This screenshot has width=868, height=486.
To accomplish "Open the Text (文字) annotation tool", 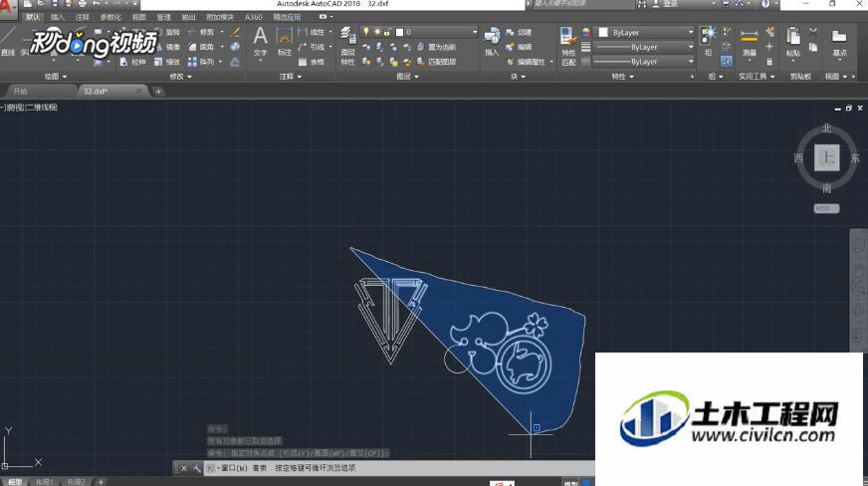I will pos(260,42).
